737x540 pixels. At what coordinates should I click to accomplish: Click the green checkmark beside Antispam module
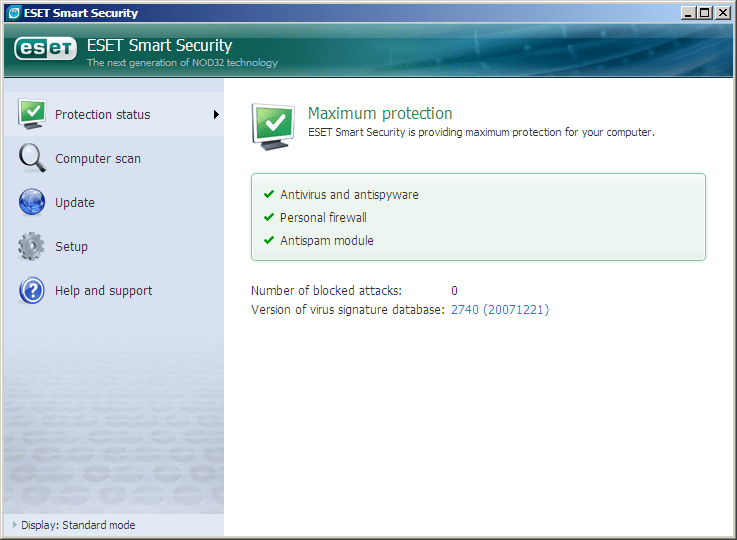(x=268, y=240)
